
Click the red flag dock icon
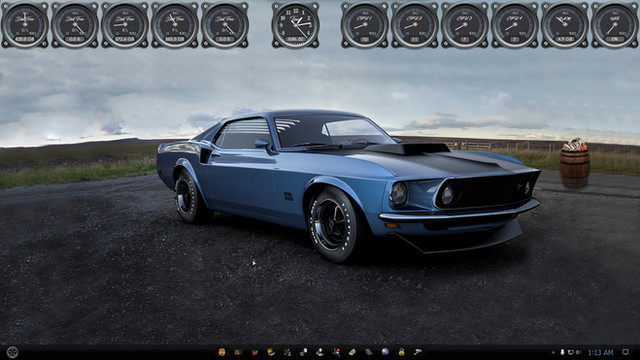coord(255,352)
